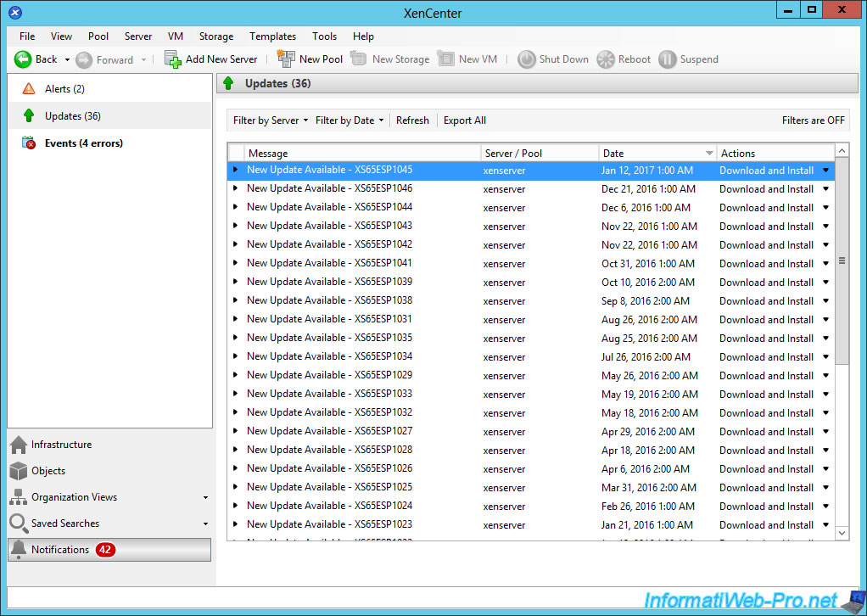
Task: Sort by the Server / Pool column header
Action: [x=540, y=154]
